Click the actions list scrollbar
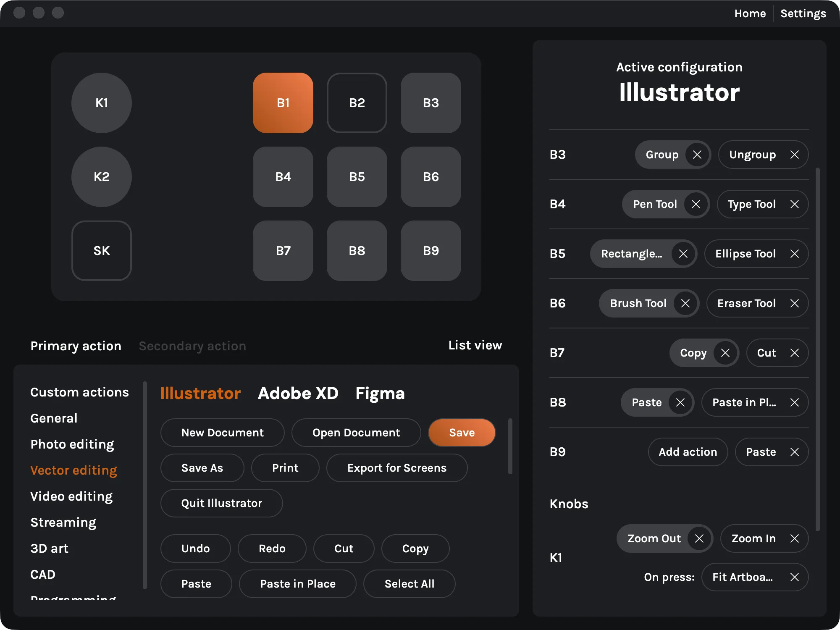Viewport: 840px width, 630px height. click(510, 446)
